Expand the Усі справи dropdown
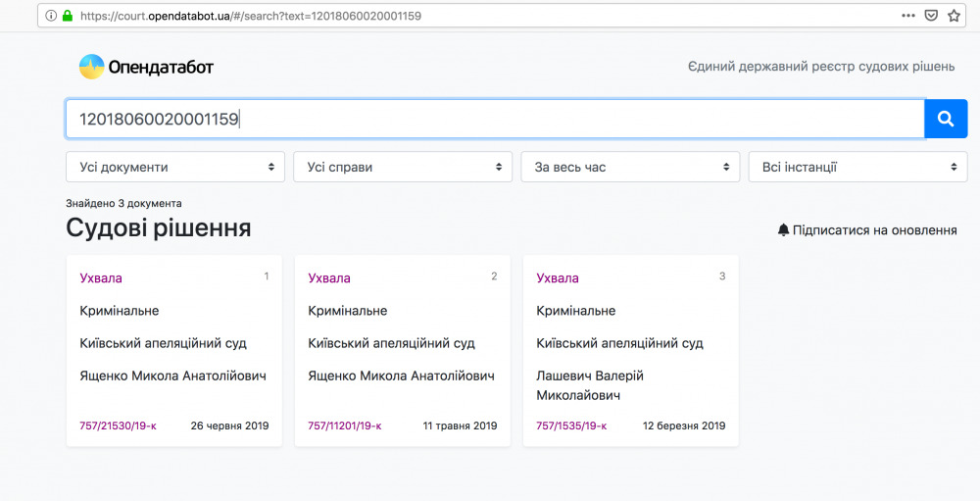 point(403,167)
